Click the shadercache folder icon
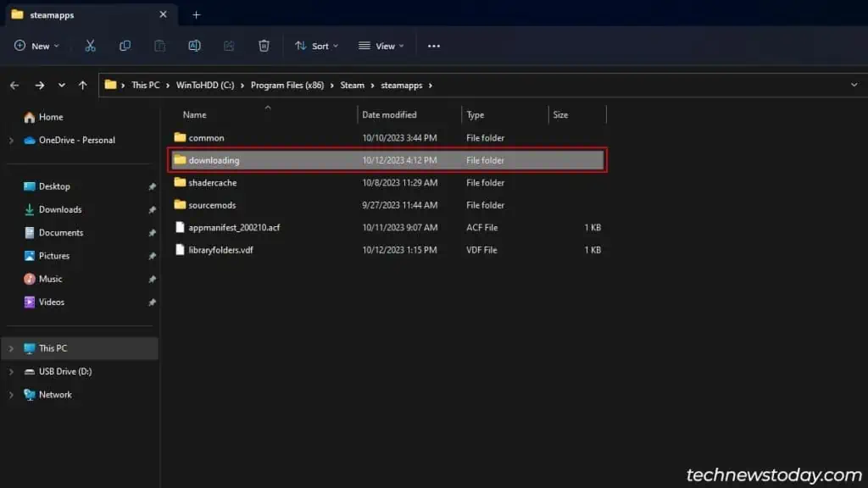Screen dimensions: 868x488 (x=180, y=182)
